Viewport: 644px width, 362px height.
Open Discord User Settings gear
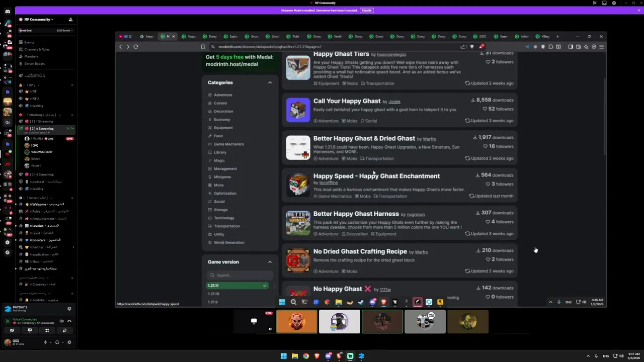point(69,342)
